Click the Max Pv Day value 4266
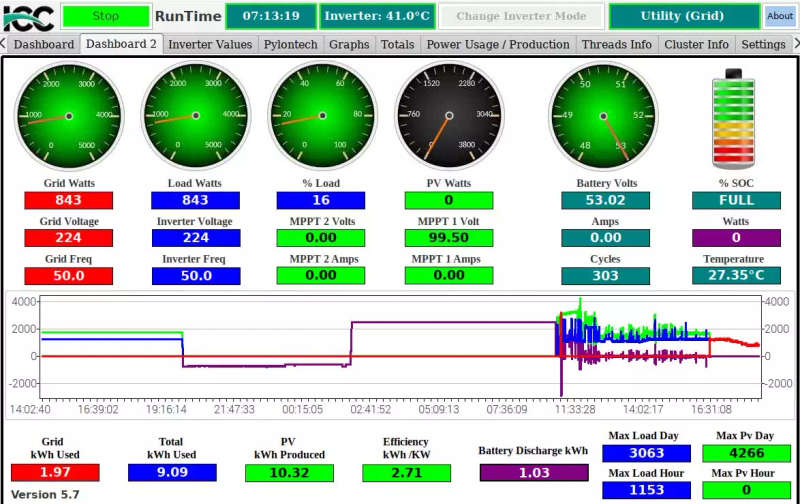800x504 pixels. click(x=746, y=453)
